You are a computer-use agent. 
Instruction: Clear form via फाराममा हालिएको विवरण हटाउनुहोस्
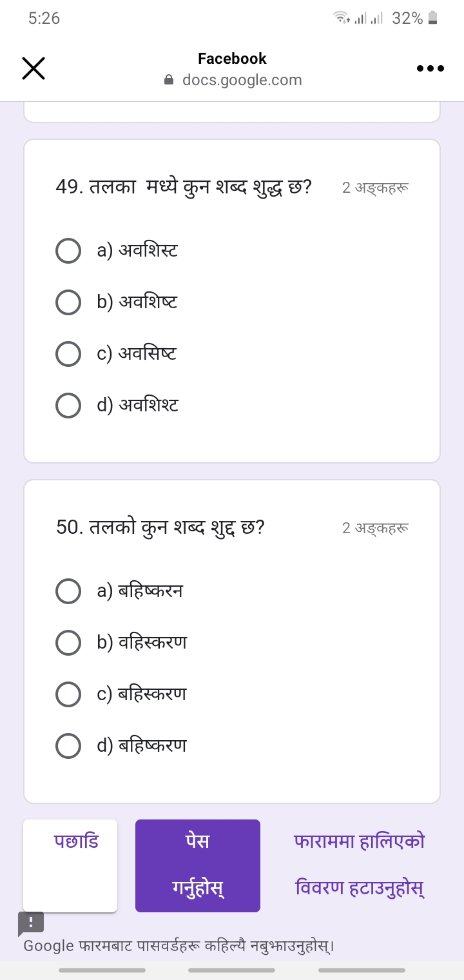point(360,865)
